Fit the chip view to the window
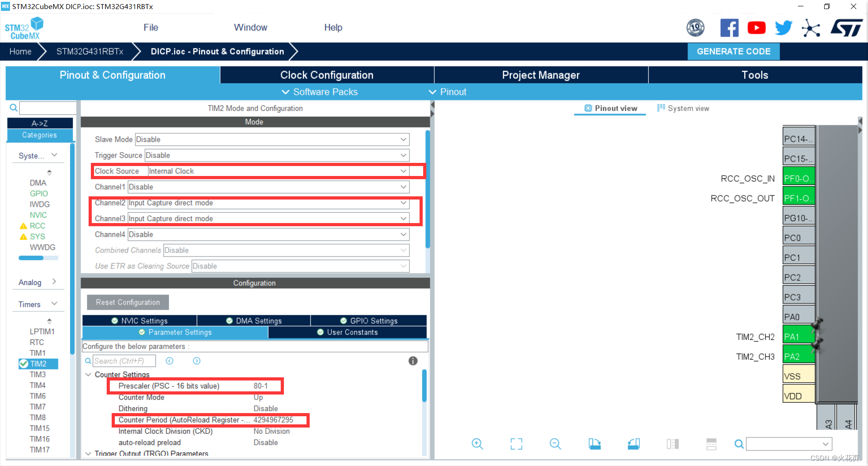Screen dimensions: 868x466 (516, 444)
